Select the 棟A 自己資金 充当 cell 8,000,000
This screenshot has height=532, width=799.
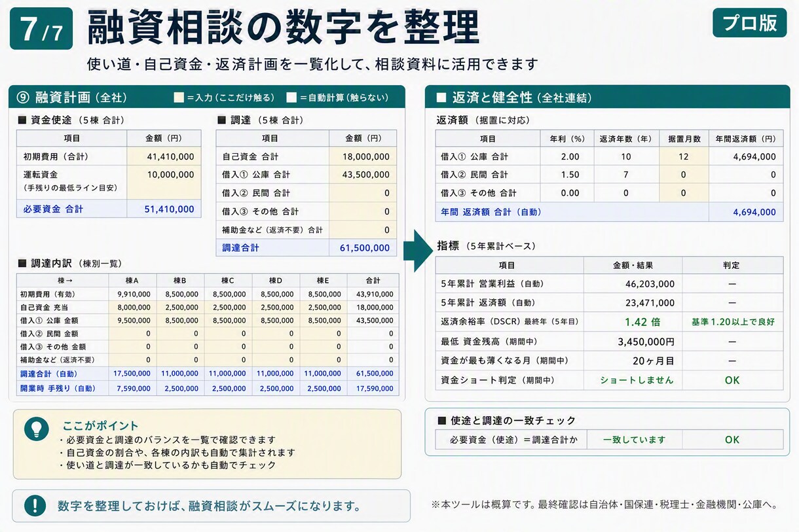tap(132, 308)
